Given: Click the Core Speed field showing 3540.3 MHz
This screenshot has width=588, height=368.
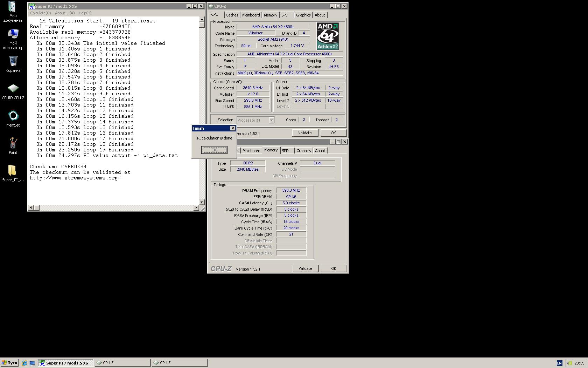Looking at the screenshot, I should (253, 88).
